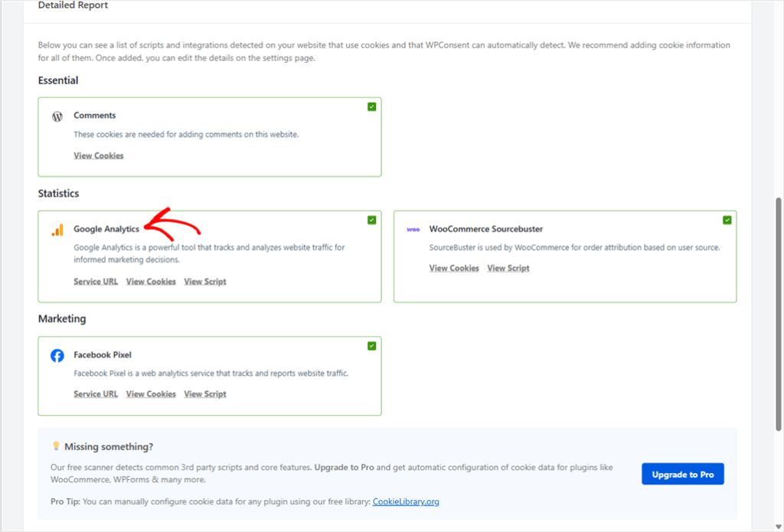View Script for Google Analytics
The image size is (784, 532).
205,282
